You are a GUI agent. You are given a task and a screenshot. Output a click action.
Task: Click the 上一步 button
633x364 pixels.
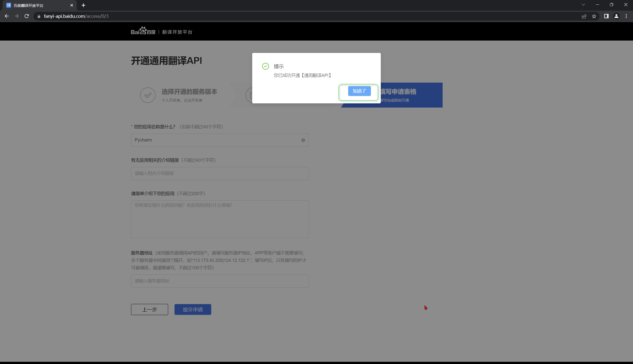click(x=149, y=310)
